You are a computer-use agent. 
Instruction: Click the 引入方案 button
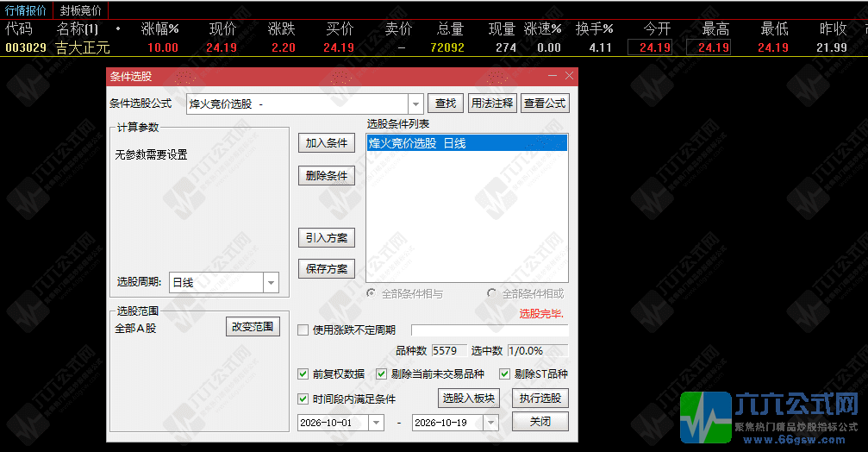[x=327, y=237]
